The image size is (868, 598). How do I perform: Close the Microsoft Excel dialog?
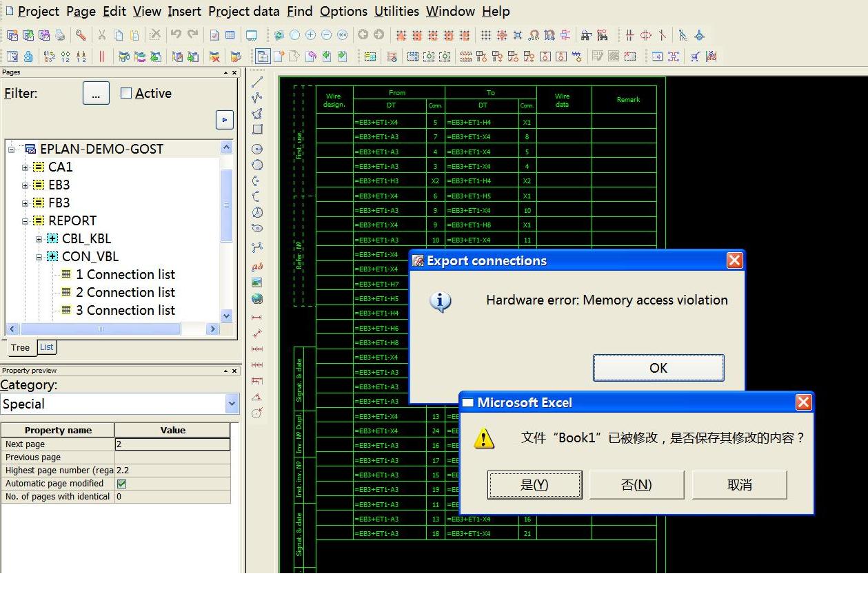click(803, 402)
